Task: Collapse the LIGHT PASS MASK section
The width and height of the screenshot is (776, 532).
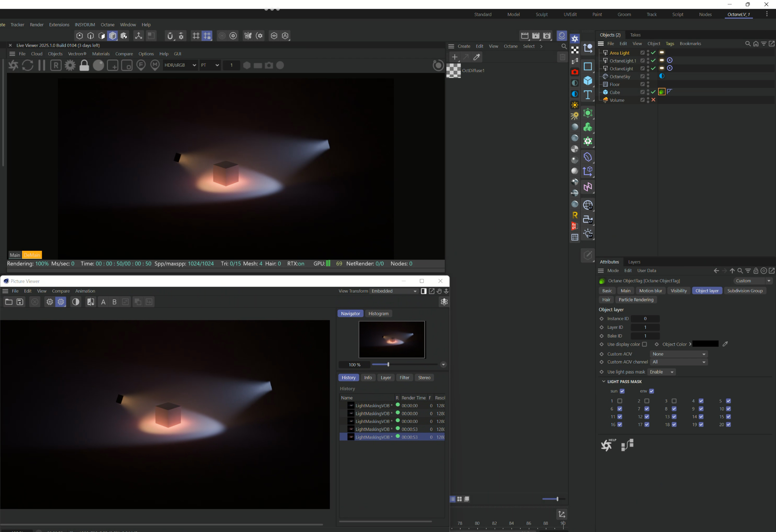Action: 604,382
